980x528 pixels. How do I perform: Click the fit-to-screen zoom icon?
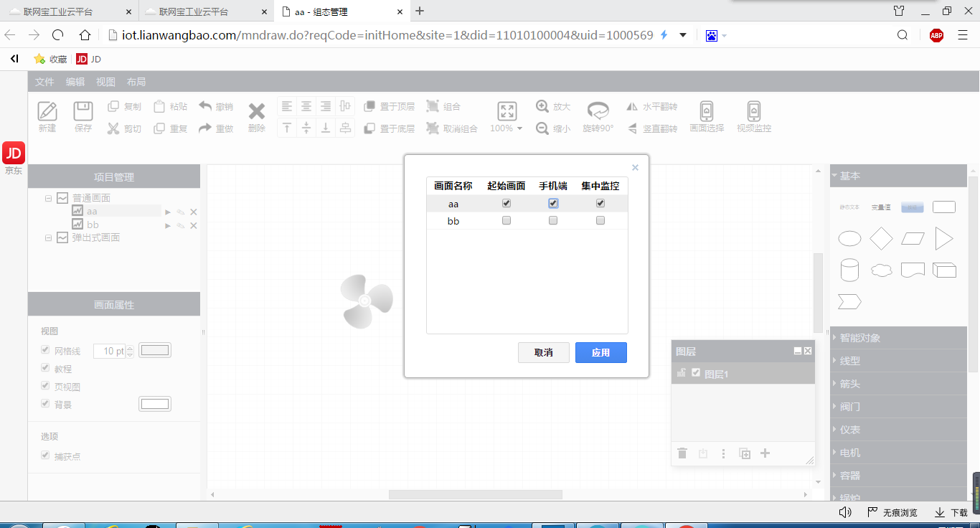(507, 111)
